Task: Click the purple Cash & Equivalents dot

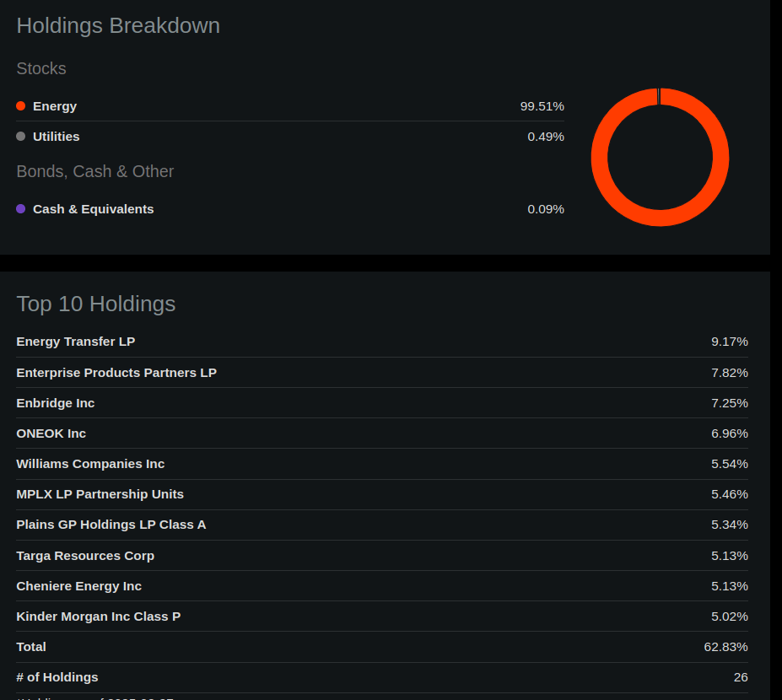Action: 20,209
